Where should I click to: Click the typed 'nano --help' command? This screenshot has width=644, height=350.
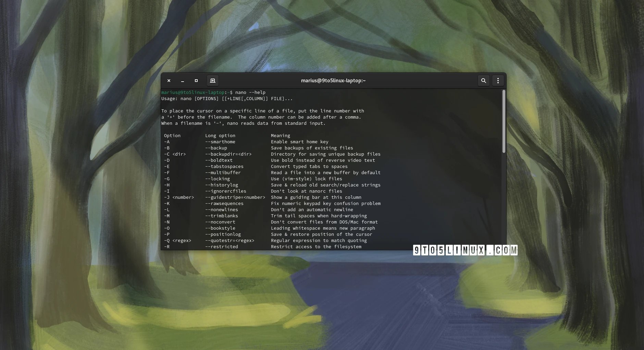click(x=250, y=93)
